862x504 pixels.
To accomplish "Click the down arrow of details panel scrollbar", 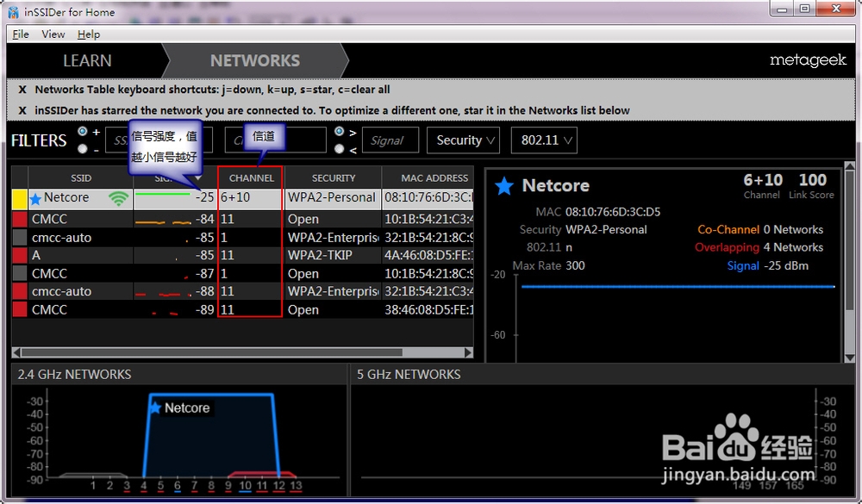I will pyautogui.click(x=849, y=358).
